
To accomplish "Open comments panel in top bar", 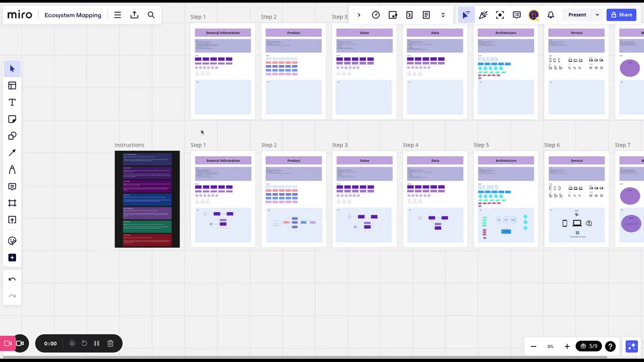I will click(x=517, y=15).
